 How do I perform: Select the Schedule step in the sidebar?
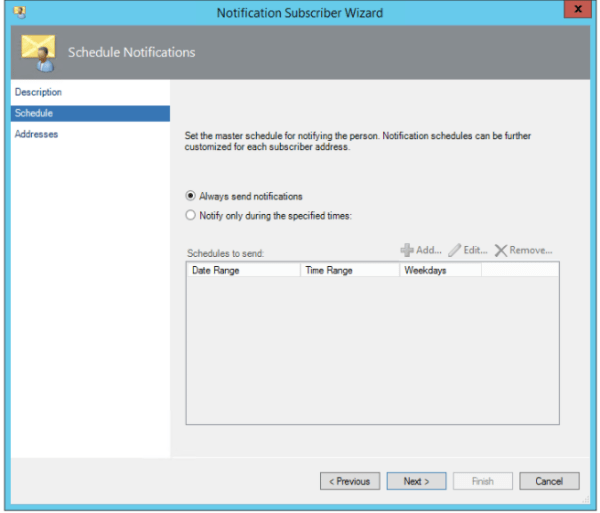34,113
